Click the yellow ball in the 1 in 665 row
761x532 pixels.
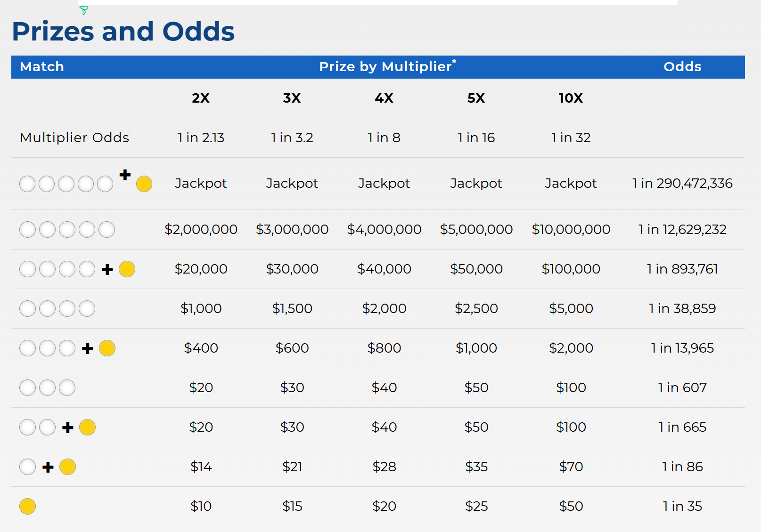88,427
